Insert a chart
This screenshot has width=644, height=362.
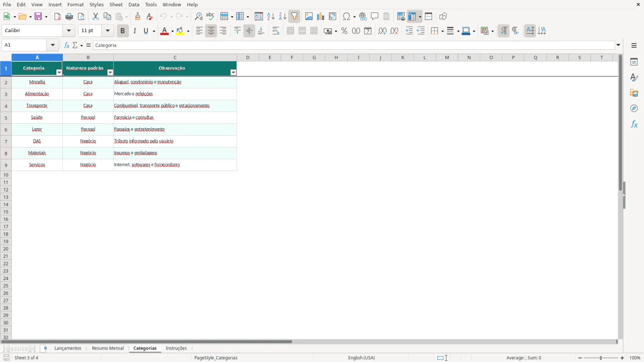320,17
